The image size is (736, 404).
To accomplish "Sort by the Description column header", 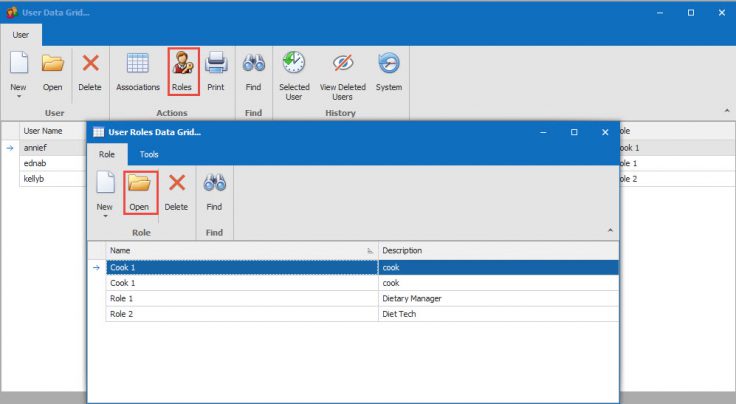I will (x=495, y=250).
